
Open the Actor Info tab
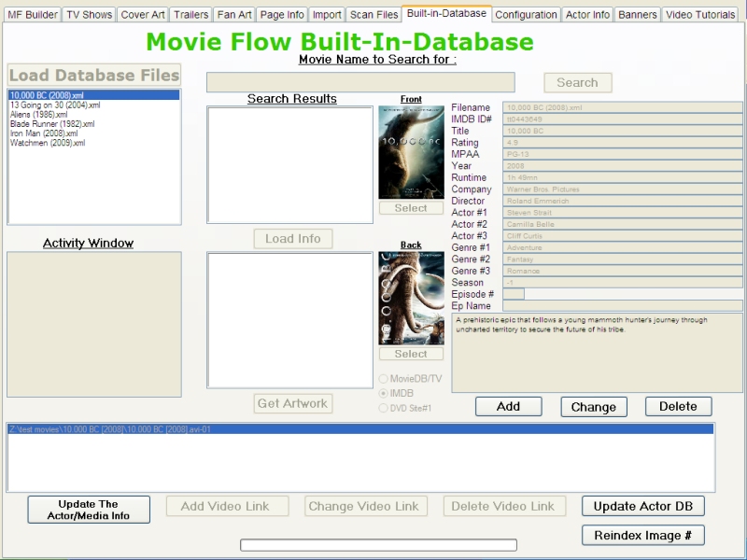(x=587, y=15)
